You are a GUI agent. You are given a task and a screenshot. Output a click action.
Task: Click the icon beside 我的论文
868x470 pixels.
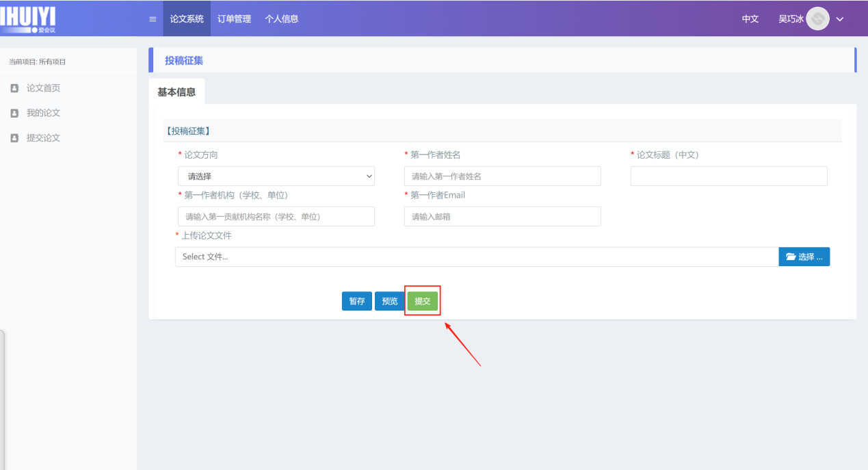[14, 113]
